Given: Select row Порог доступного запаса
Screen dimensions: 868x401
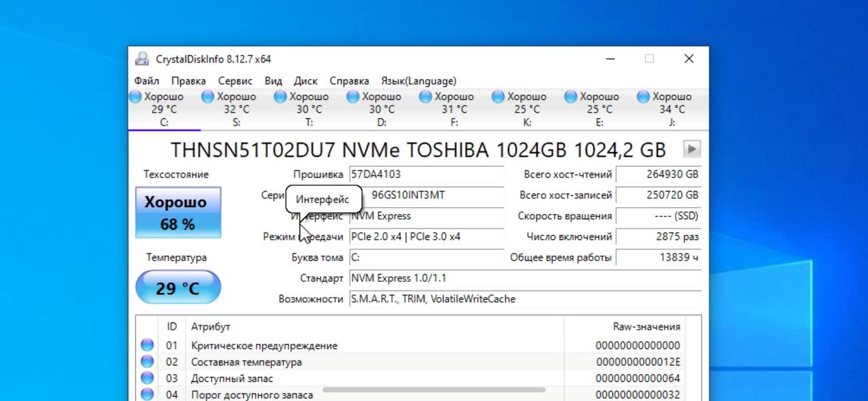Looking at the screenshot, I should click(x=410, y=394).
